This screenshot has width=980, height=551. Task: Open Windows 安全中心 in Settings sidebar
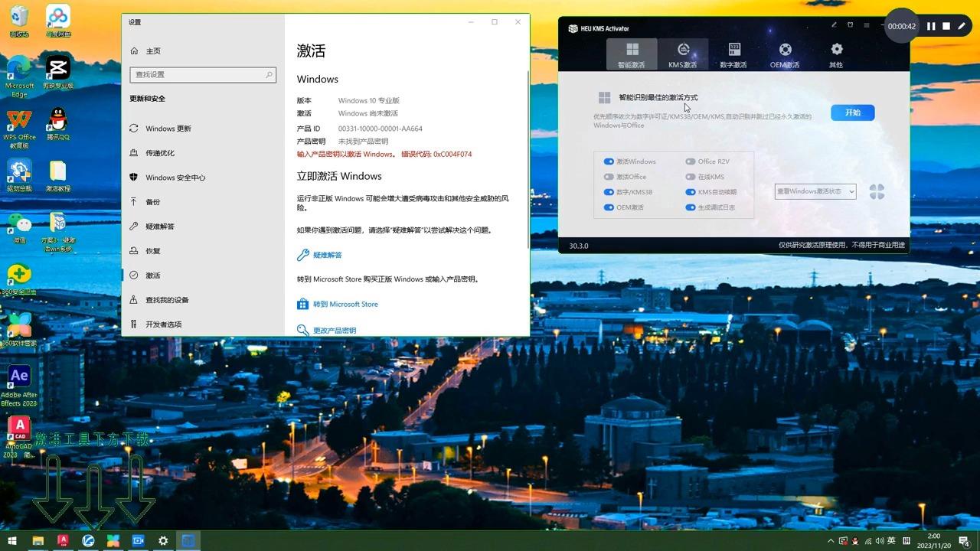(x=203, y=178)
